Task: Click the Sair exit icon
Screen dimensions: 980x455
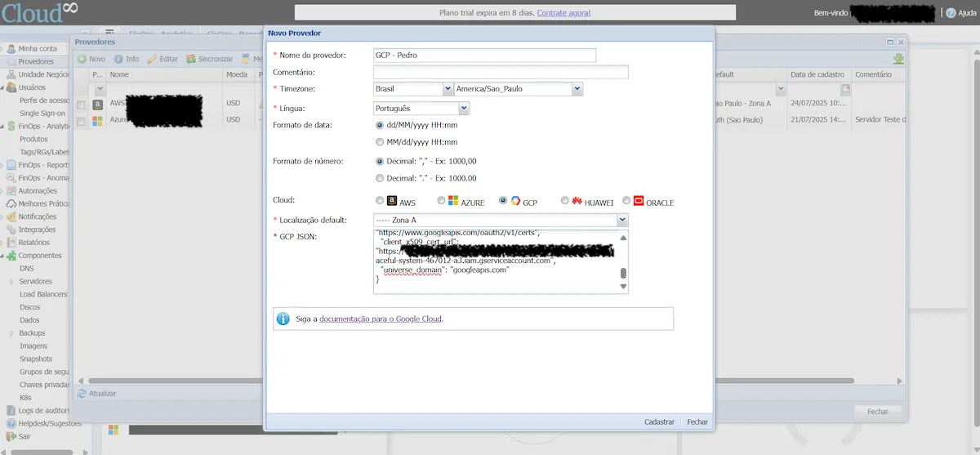Action: pos(11,436)
